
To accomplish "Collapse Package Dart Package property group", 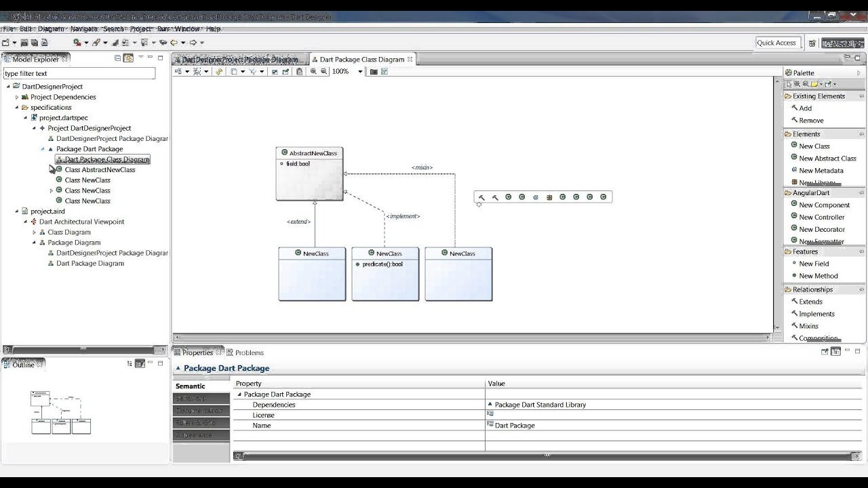I will 239,394.
